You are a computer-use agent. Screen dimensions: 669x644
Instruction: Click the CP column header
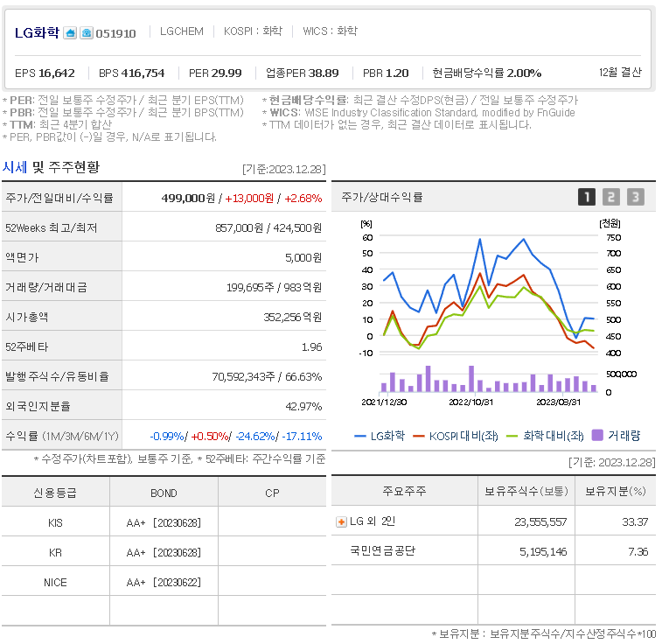pyautogui.click(x=272, y=493)
